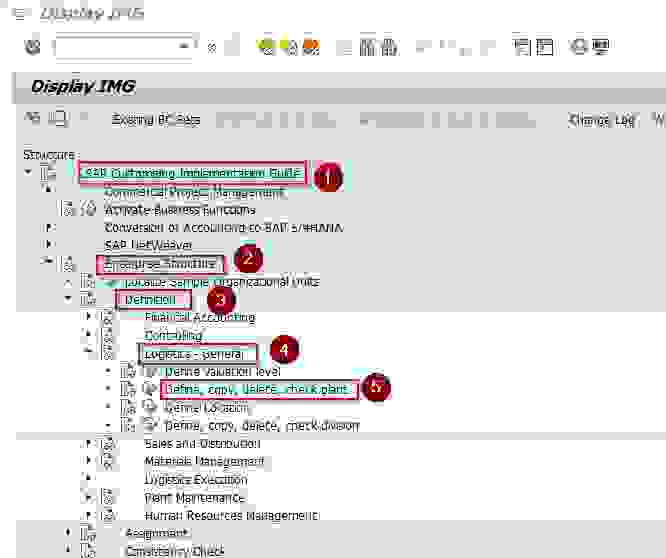Screen dimensions: 666x558
Task: Click the Find Next binoculars icon
Action: tap(389, 47)
